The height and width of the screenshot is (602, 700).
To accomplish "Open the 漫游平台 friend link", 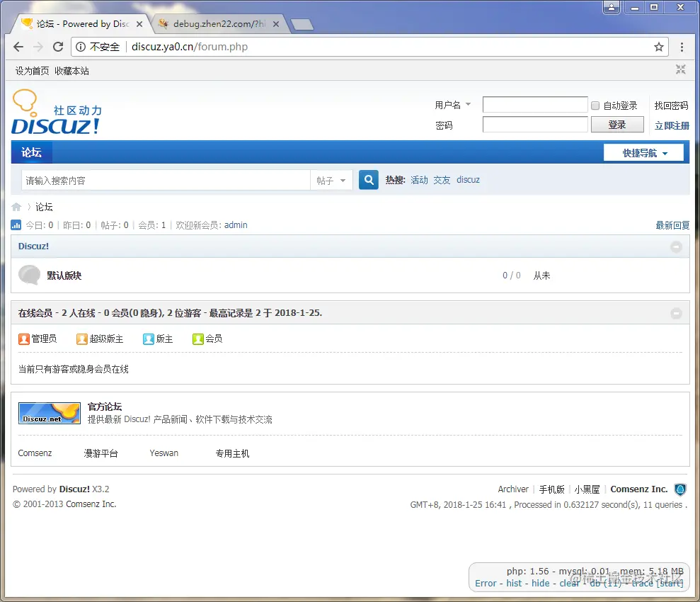I will click(101, 453).
